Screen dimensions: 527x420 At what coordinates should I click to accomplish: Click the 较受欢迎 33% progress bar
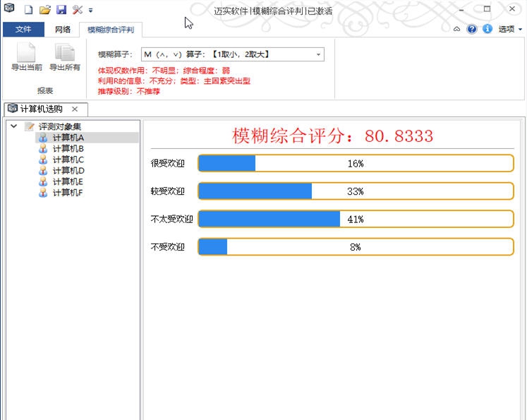coord(356,191)
